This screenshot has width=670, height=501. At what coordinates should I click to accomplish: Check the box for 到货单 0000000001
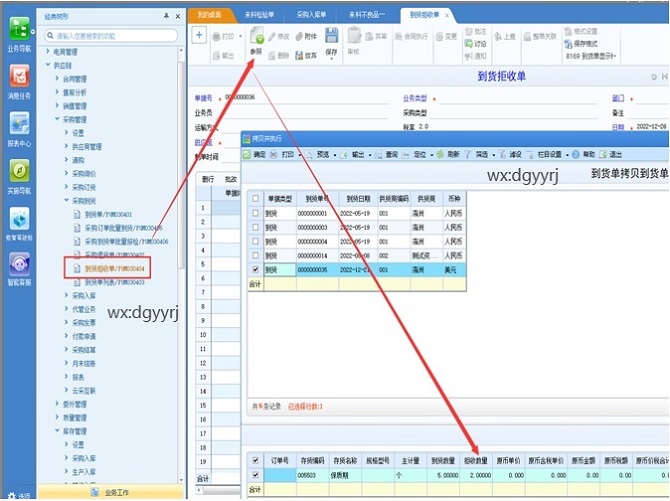256,213
